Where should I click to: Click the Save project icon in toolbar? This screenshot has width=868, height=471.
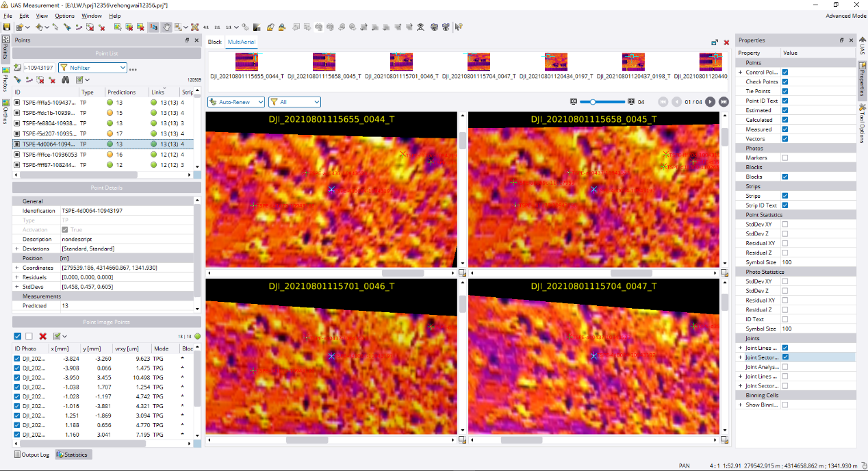click(7, 27)
